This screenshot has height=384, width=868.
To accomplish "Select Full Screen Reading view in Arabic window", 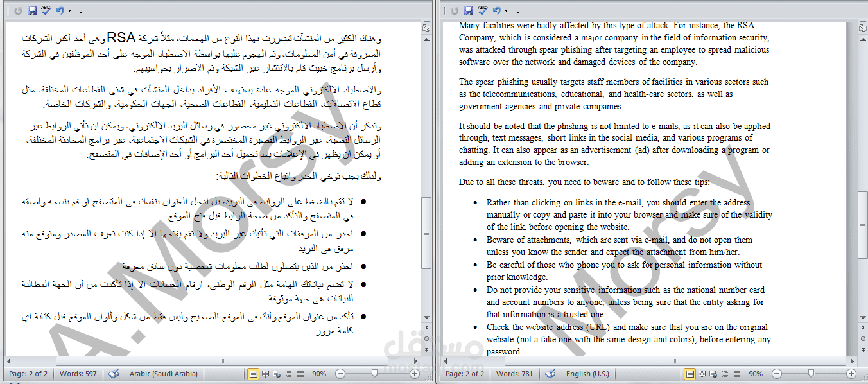I will point(266,374).
